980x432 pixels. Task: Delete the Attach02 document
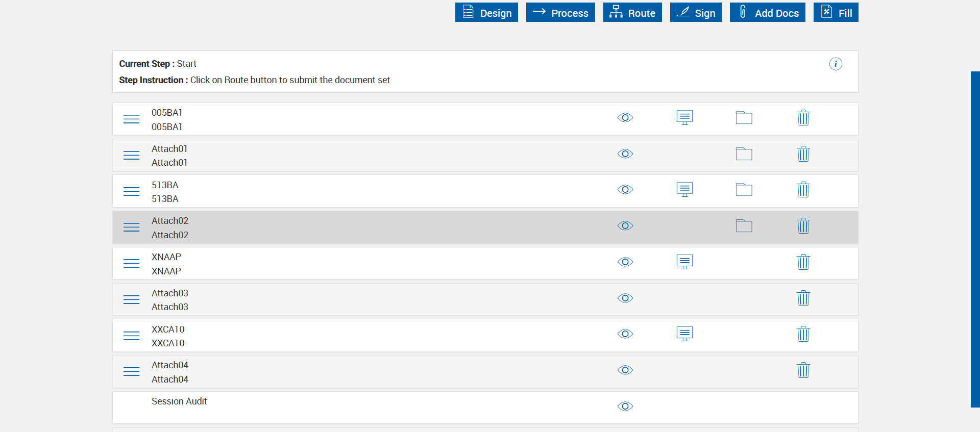pos(803,226)
